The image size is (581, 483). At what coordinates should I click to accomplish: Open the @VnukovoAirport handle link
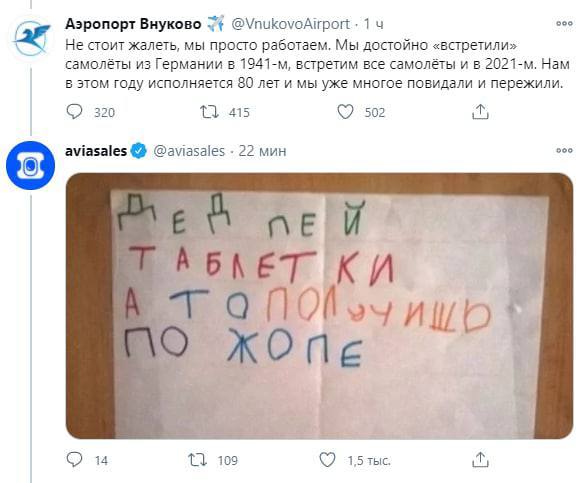(290, 24)
